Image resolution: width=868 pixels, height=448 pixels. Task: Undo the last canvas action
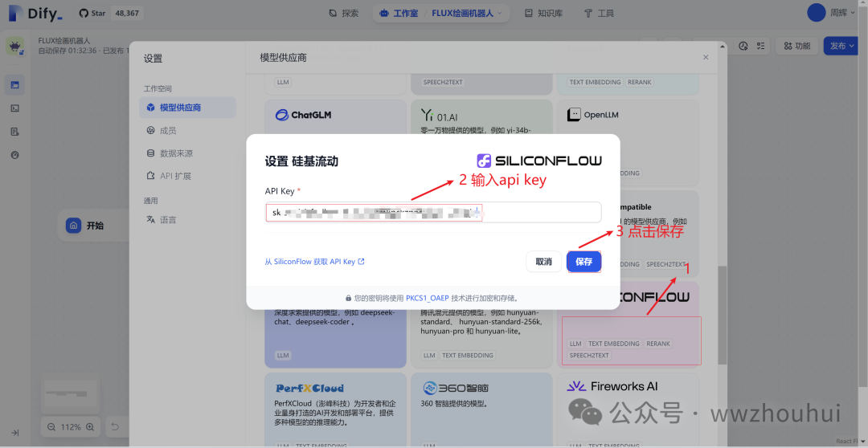click(115, 427)
